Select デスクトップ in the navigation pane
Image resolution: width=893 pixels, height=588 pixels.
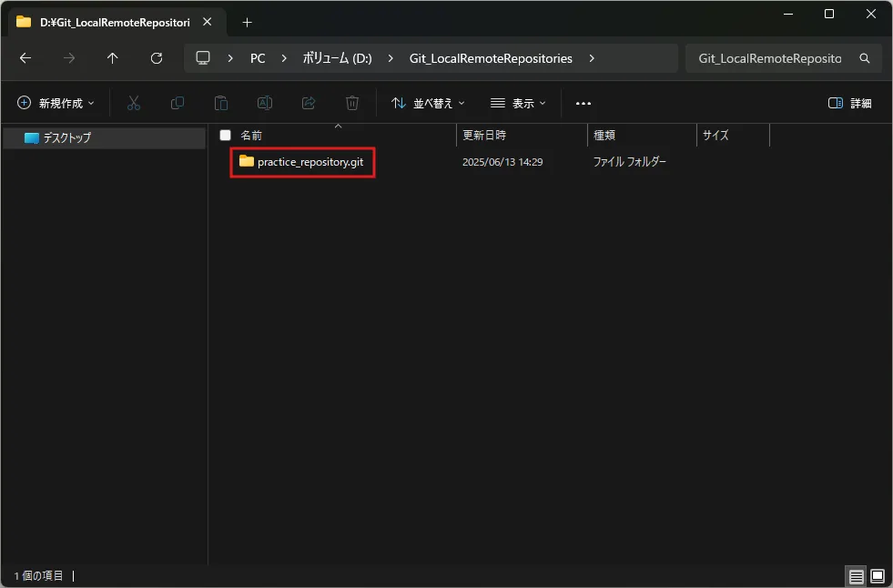pos(104,137)
